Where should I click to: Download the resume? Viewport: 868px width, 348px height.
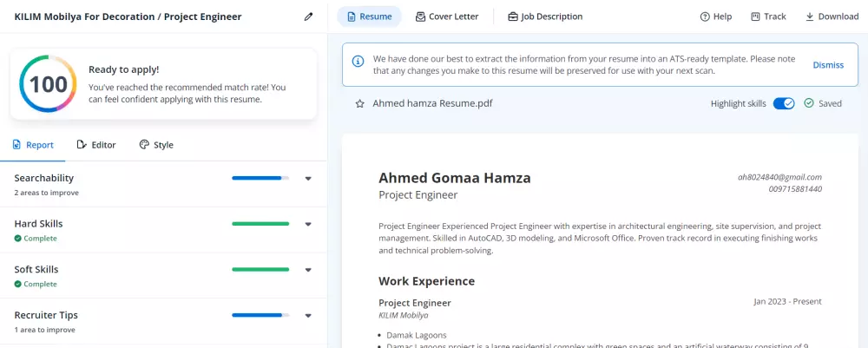click(x=832, y=16)
